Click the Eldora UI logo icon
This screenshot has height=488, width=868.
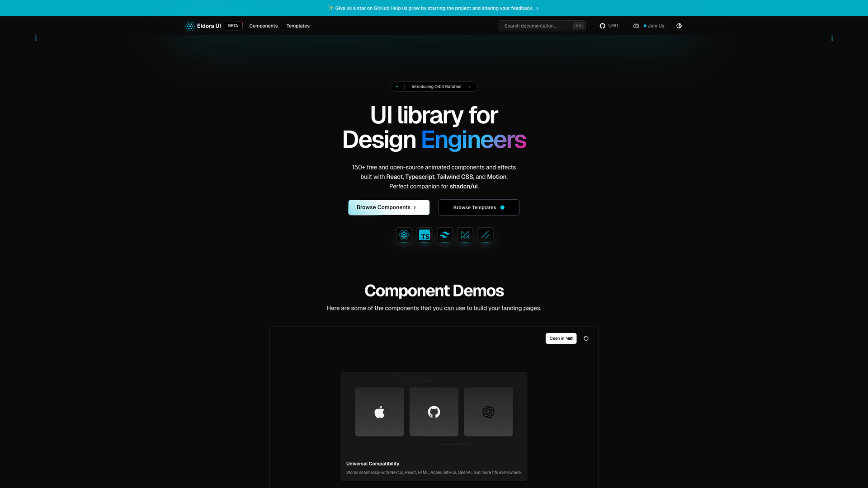[189, 26]
